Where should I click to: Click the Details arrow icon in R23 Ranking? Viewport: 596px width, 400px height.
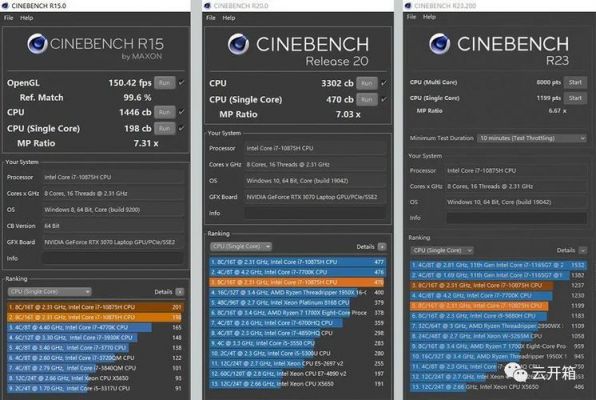[x=583, y=250]
